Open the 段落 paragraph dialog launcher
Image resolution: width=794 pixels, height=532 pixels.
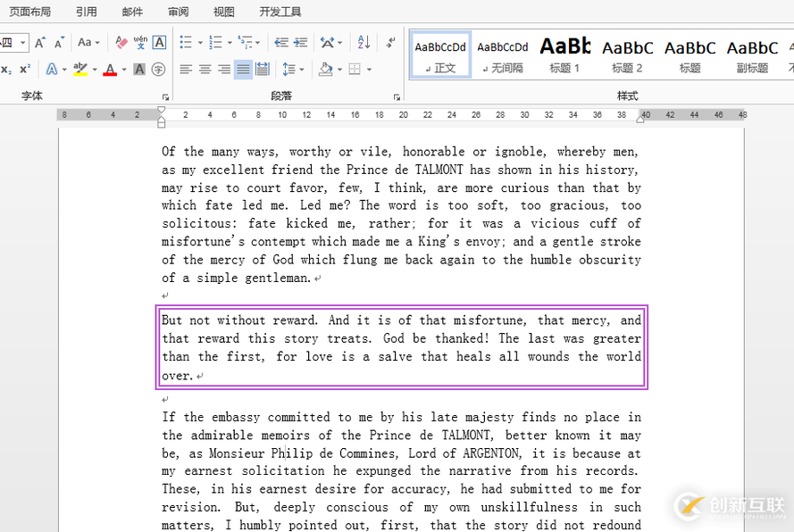point(397,96)
